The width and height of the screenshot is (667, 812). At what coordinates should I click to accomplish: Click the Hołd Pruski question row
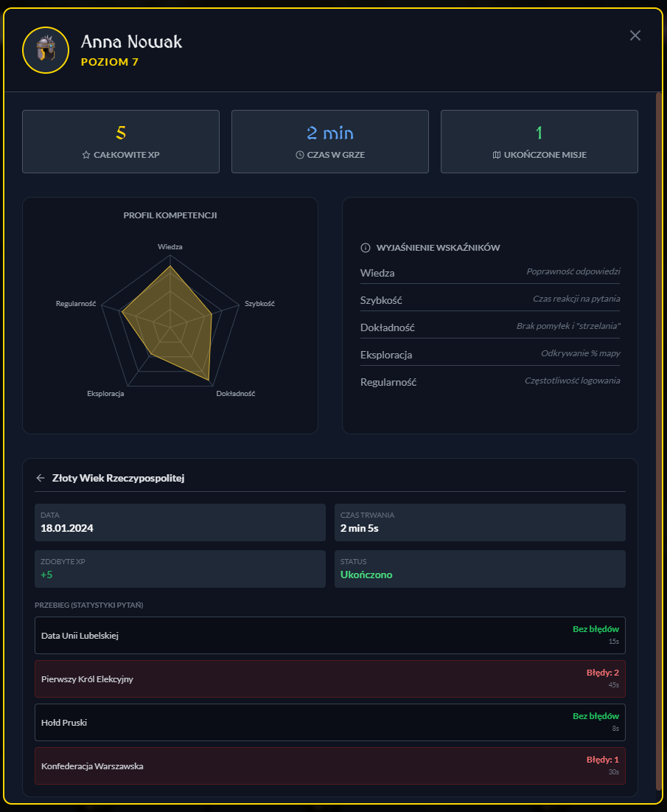(329, 723)
